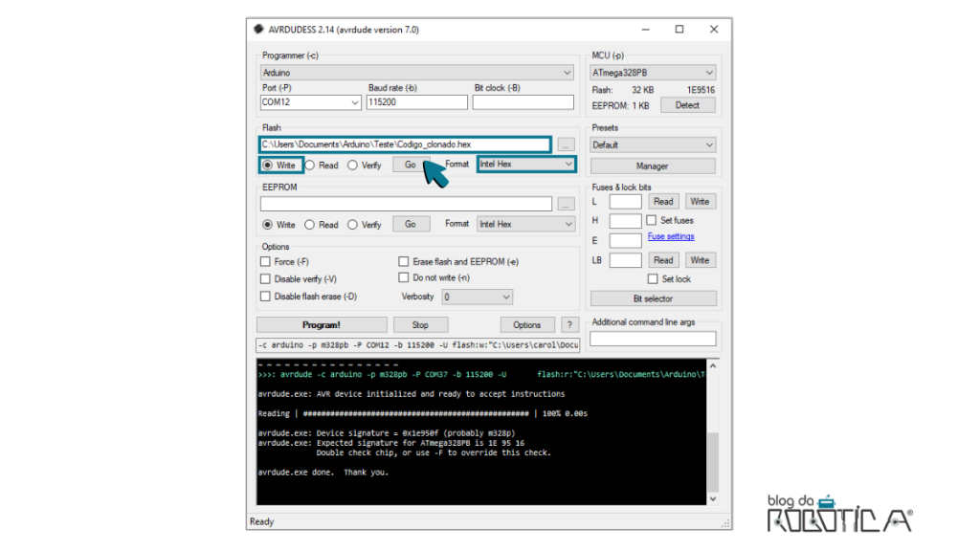Click the console scrollbar down arrow
The image size is (980, 551).
(x=712, y=498)
